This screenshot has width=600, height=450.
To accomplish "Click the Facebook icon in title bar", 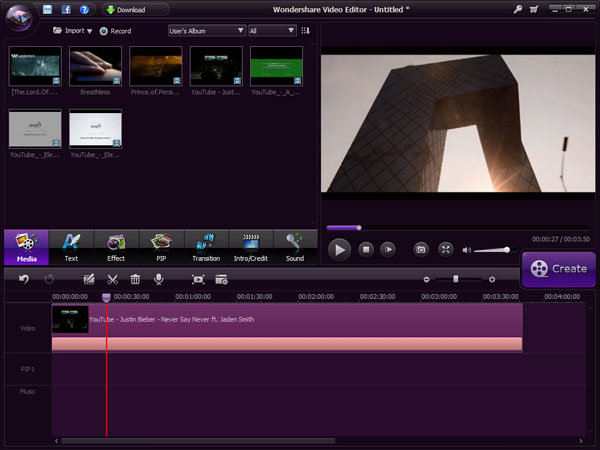I will coord(65,10).
